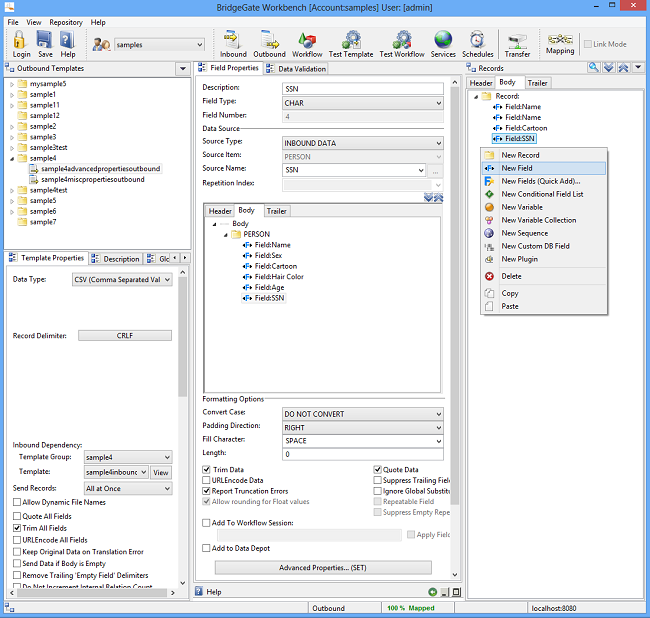The height and width of the screenshot is (618, 650).
Task: Open the Padding Direction dropdown
Action: click(363, 427)
